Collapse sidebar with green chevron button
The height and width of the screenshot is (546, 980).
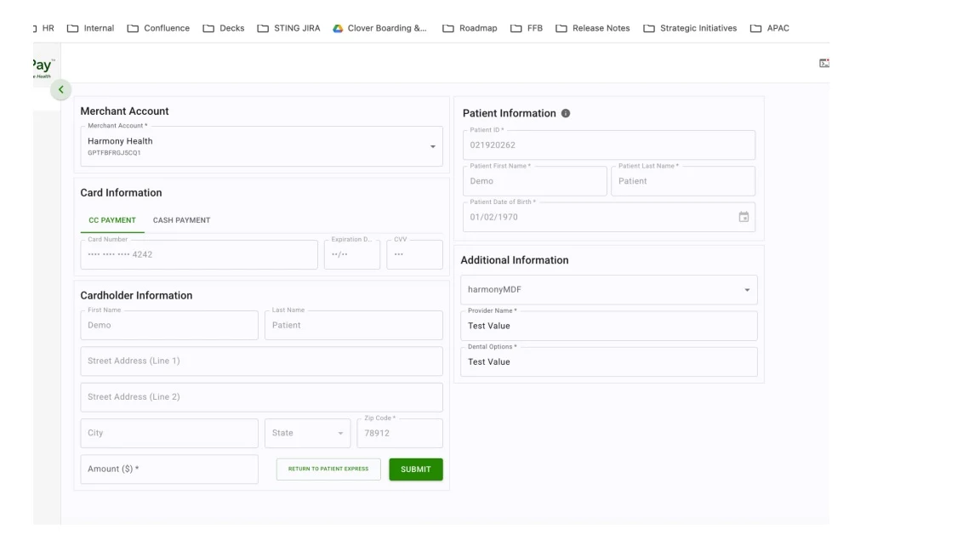[x=60, y=89]
